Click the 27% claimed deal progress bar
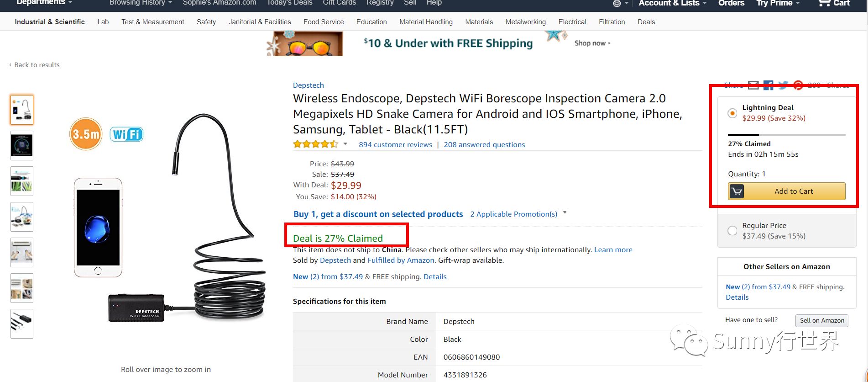This screenshot has height=382, width=868. click(x=786, y=135)
